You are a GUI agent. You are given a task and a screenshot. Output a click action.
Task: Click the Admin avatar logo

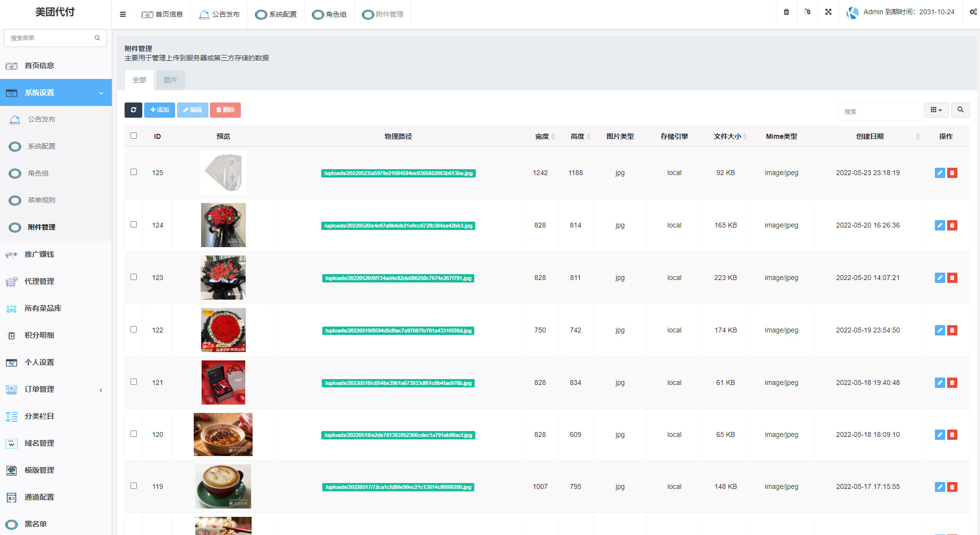click(x=853, y=12)
